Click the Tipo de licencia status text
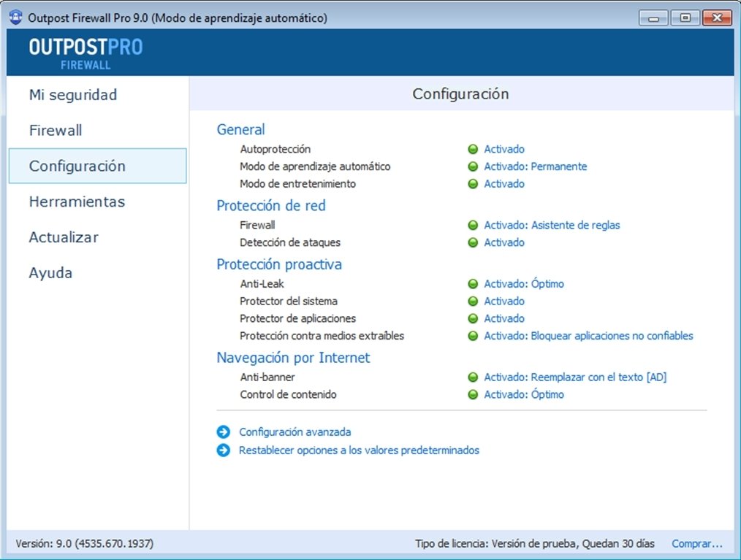Image resolution: width=741 pixels, height=560 pixels. pyautogui.click(x=534, y=544)
